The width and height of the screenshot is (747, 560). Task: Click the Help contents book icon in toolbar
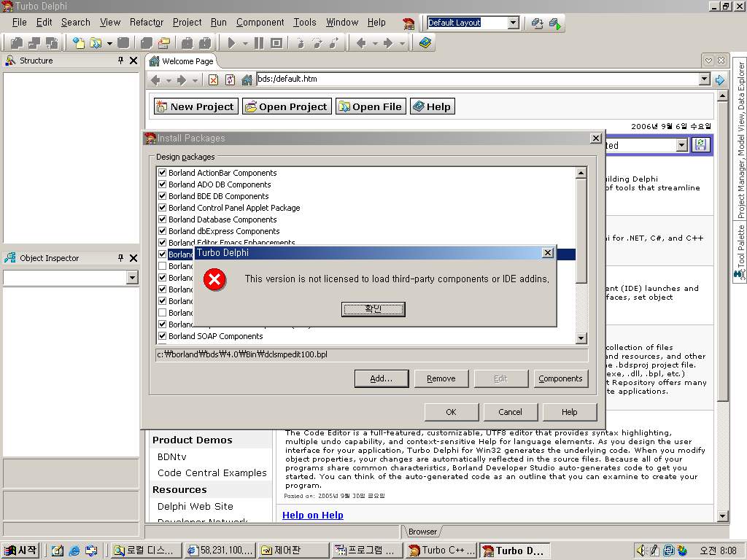[425, 43]
